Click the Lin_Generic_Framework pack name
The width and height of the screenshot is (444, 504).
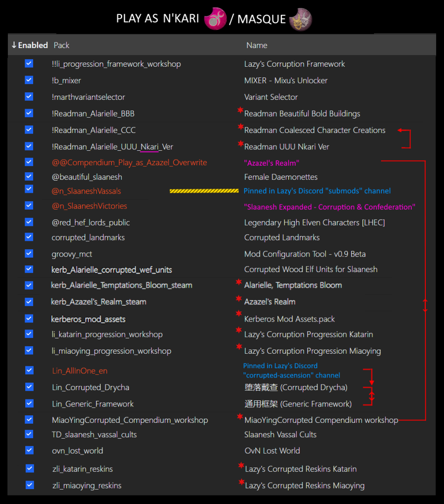(93, 404)
